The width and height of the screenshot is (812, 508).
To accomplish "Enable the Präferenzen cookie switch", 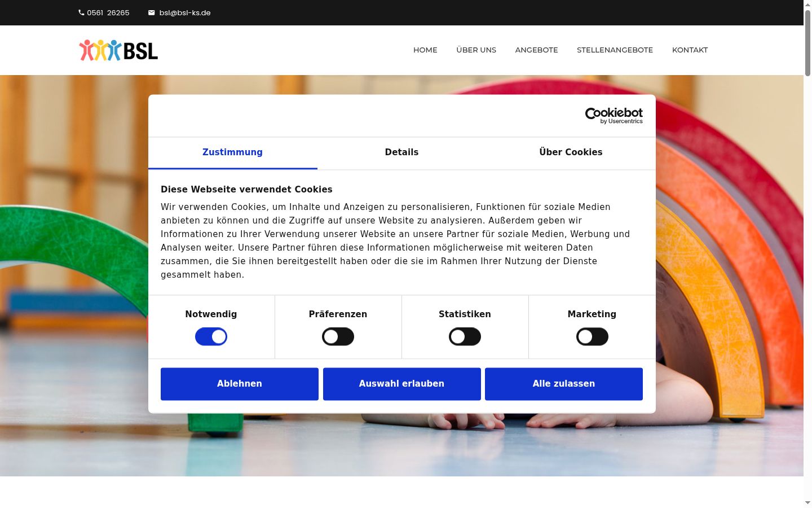I will click(338, 337).
